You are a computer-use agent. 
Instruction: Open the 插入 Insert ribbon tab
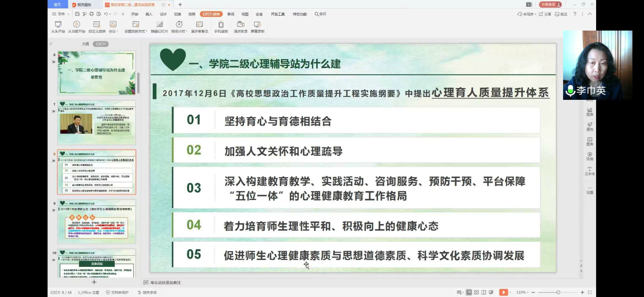tap(149, 14)
